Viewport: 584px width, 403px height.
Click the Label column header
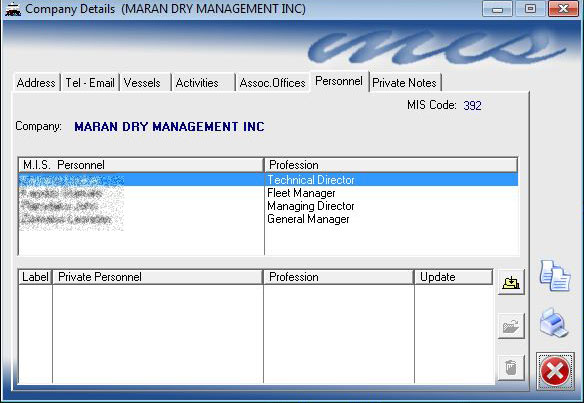point(35,277)
